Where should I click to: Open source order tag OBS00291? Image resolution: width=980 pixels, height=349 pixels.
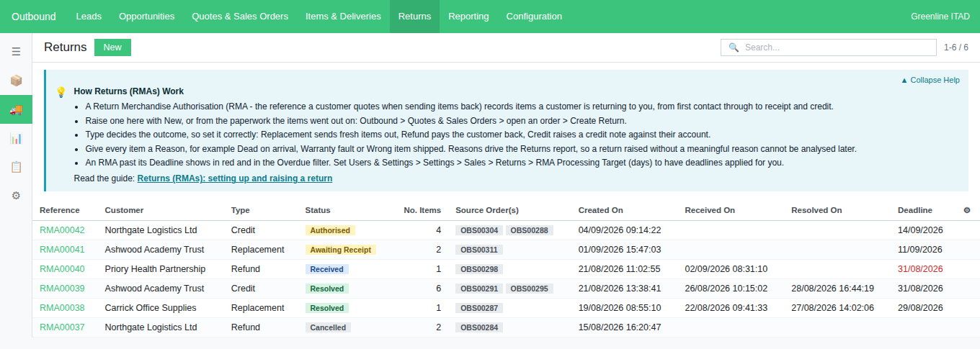479,289
